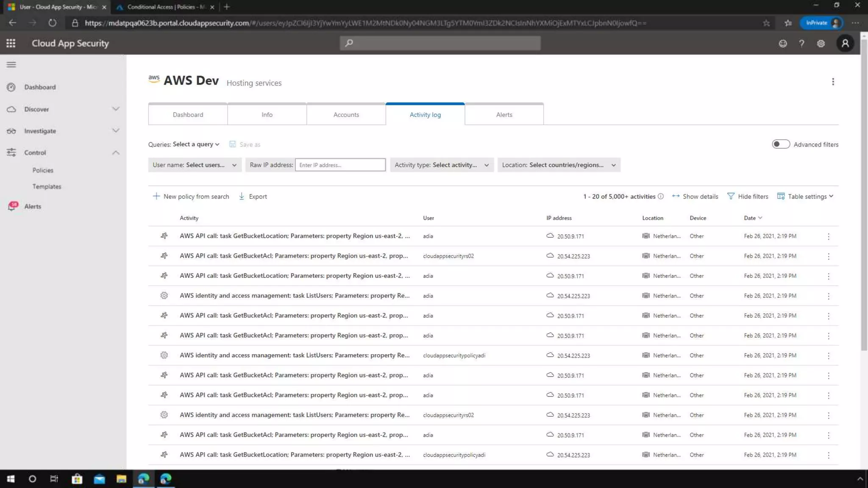Image resolution: width=868 pixels, height=488 pixels.
Task: Switch to the Accounts tab
Action: pos(346,114)
